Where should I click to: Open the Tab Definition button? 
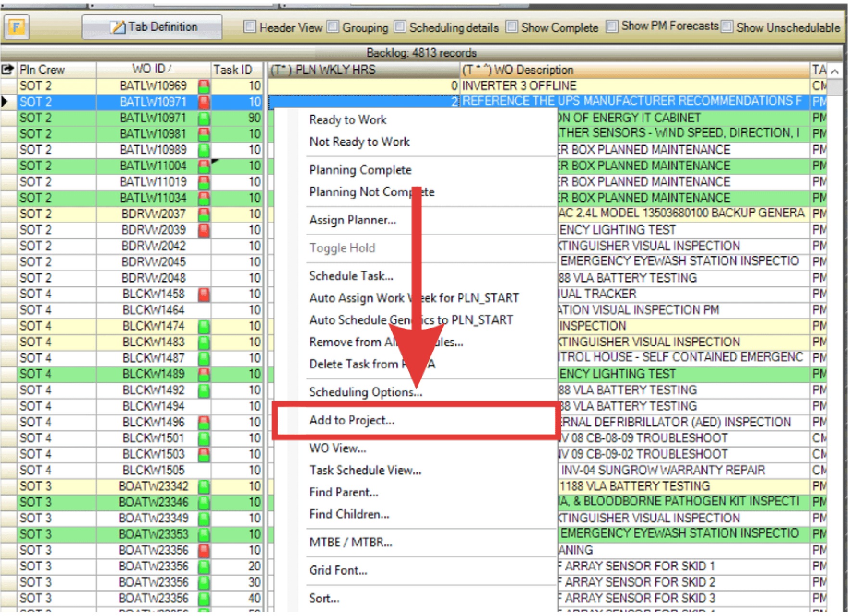pos(152,27)
